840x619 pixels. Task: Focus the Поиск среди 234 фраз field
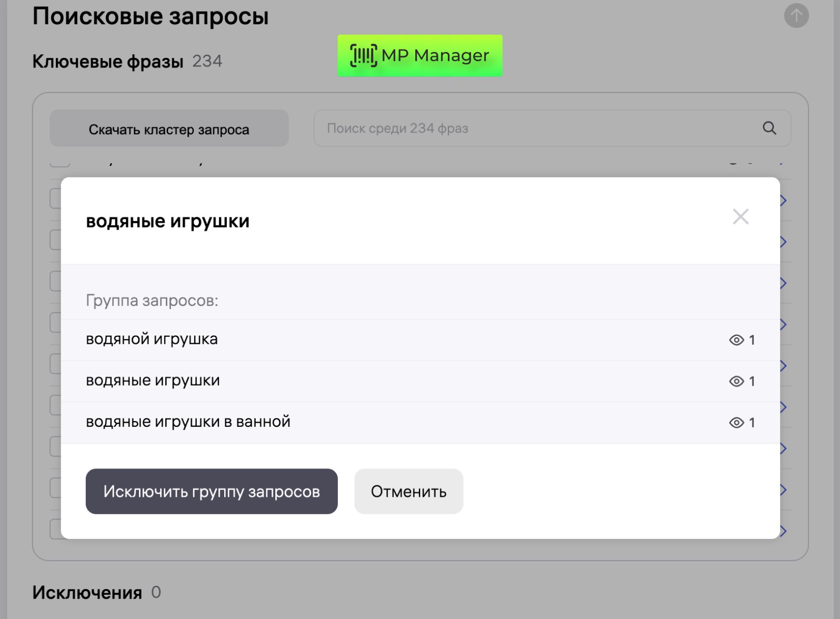pyautogui.click(x=537, y=128)
